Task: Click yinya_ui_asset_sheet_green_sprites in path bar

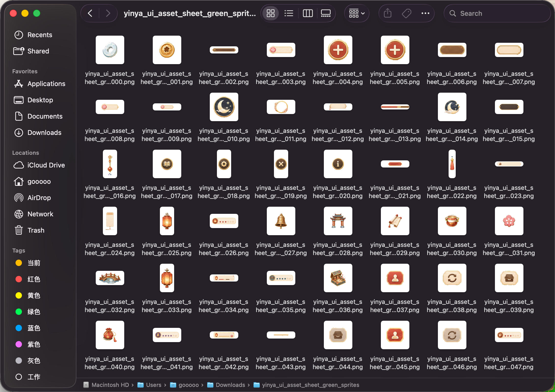Action: click(x=307, y=385)
